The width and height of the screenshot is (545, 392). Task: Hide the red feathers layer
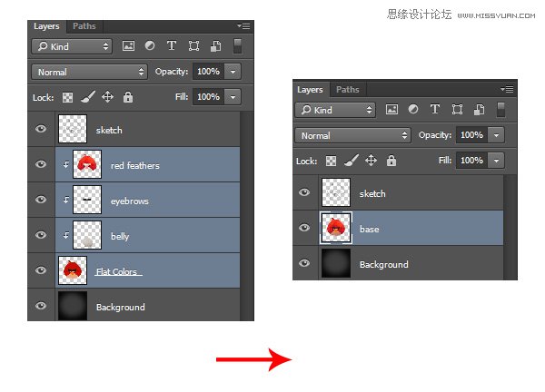pyautogui.click(x=40, y=164)
